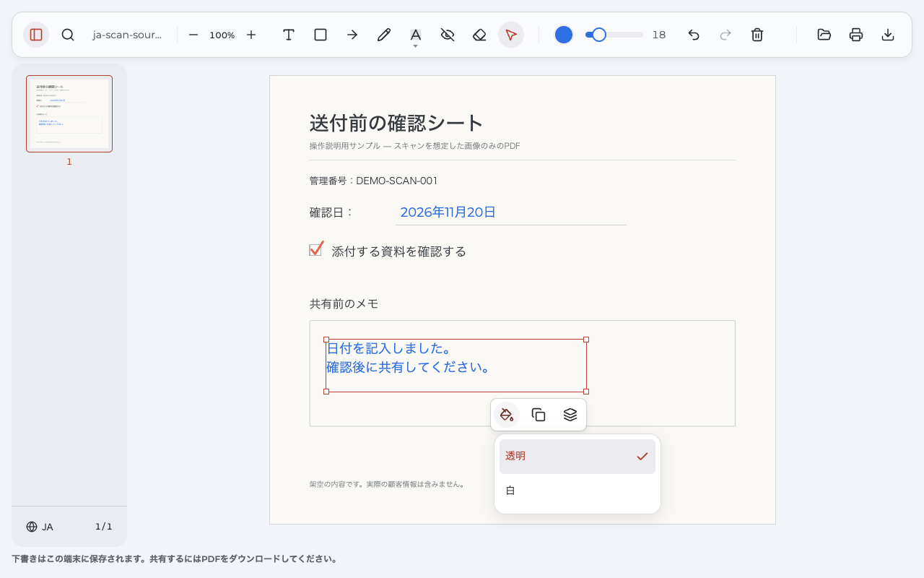Click the redo arrow
The width and height of the screenshot is (924, 578).
click(725, 35)
